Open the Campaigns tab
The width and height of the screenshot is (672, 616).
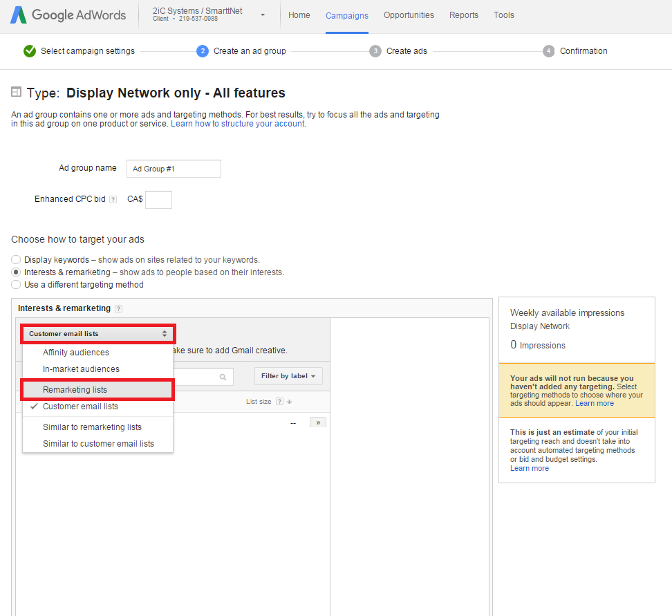(346, 15)
